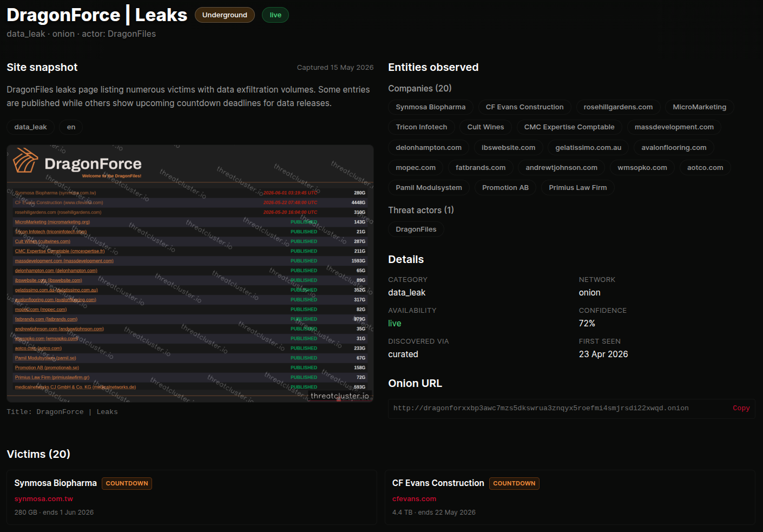Viewport: 763px width, 532px height.
Task: Select the wmsopko.com chip
Action: pos(642,168)
